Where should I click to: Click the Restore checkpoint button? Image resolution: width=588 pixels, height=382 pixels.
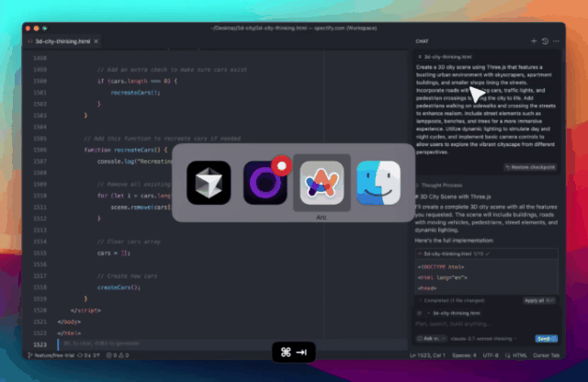click(x=530, y=167)
